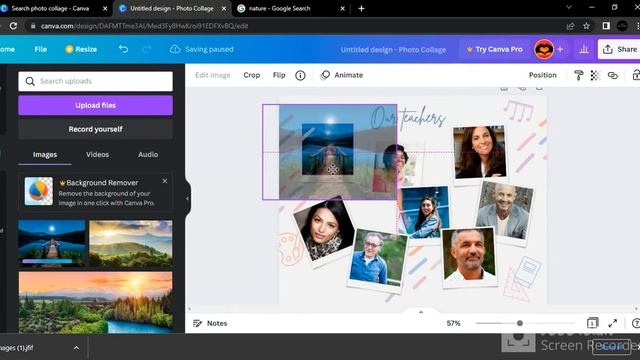The width and height of the screenshot is (640, 360).
Task: Click the Notes pencil icon
Action: 198,323
